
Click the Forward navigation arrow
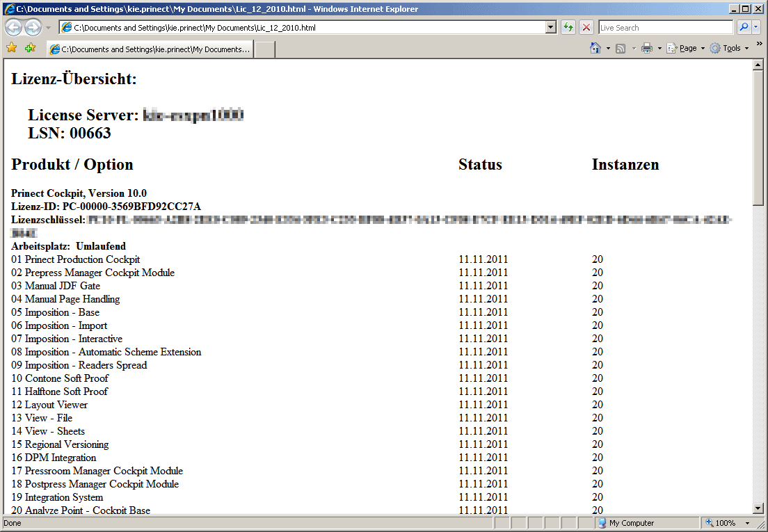[33, 27]
